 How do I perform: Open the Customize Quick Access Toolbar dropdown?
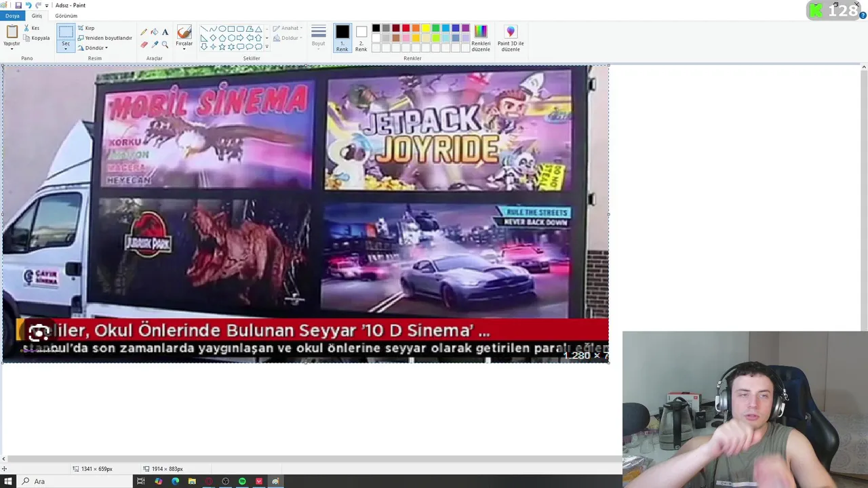pyautogui.click(x=47, y=5)
